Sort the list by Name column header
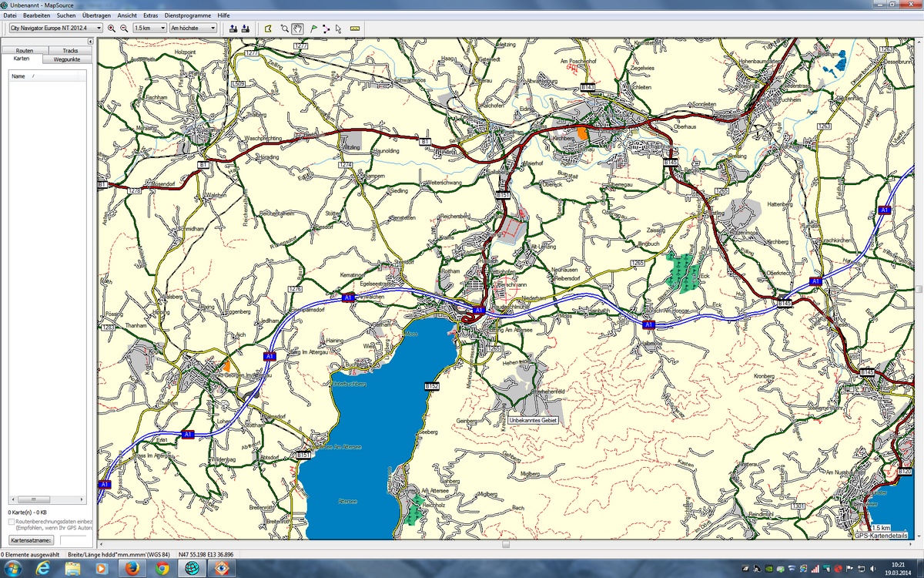The width and height of the screenshot is (924, 578). point(18,76)
